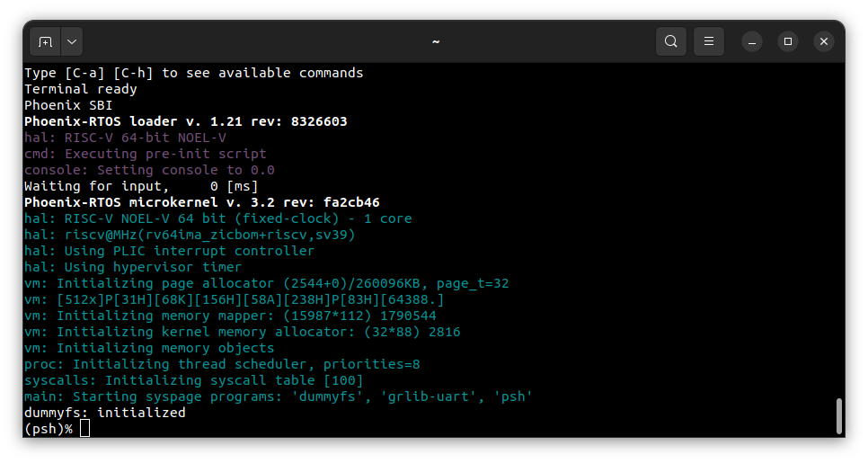Click the "Terminal ready" text
The height and width of the screenshot is (463, 868).
click(x=80, y=89)
